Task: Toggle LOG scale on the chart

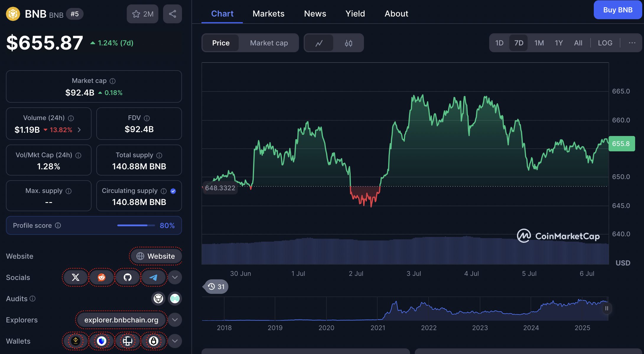Action: pos(605,43)
